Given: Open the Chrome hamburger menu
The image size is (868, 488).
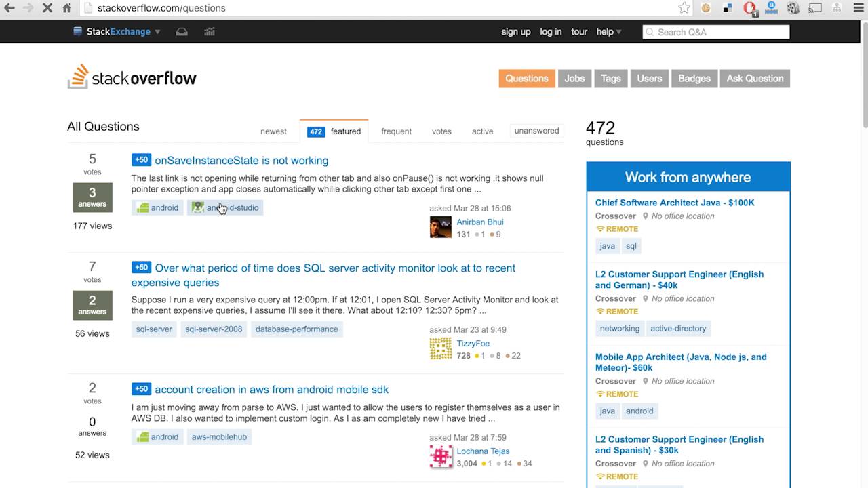Looking at the screenshot, I should coord(857,8).
